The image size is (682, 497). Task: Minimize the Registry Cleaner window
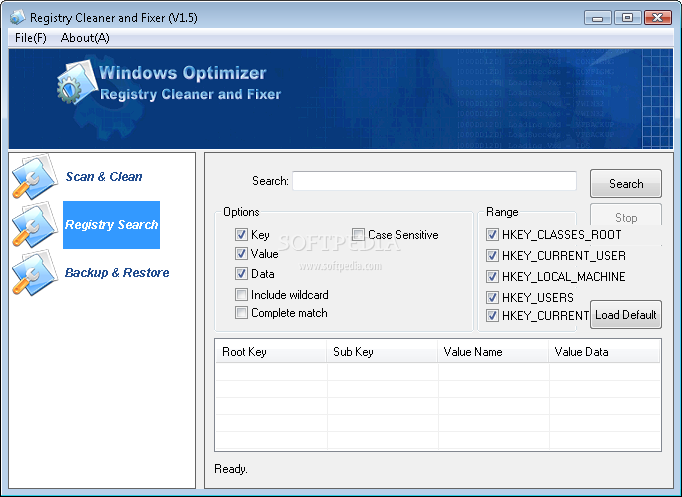(598, 18)
